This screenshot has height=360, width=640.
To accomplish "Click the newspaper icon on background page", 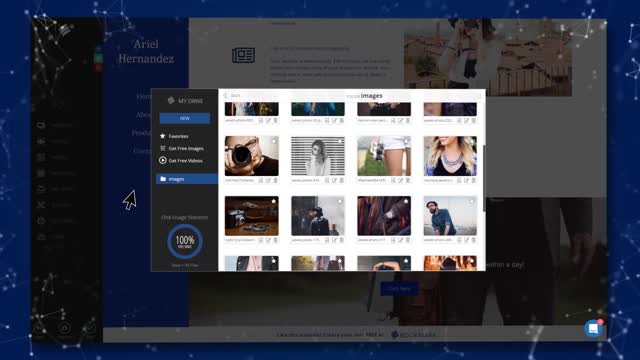I will click(x=244, y=55).
